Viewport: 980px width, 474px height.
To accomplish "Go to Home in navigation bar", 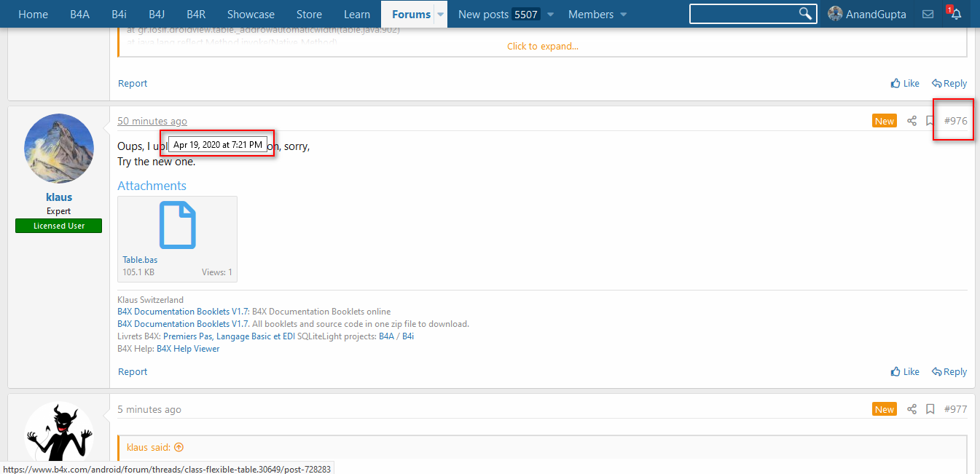I will [33, 15].
